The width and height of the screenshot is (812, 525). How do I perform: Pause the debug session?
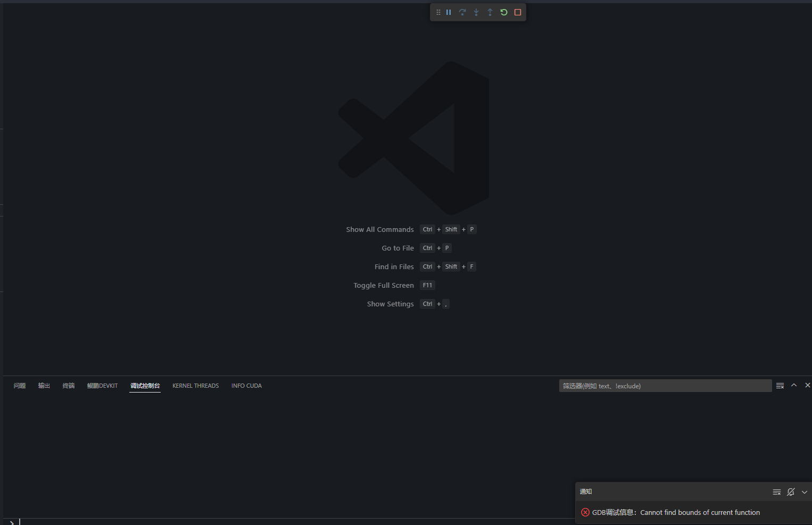click(x=449, y=12)
